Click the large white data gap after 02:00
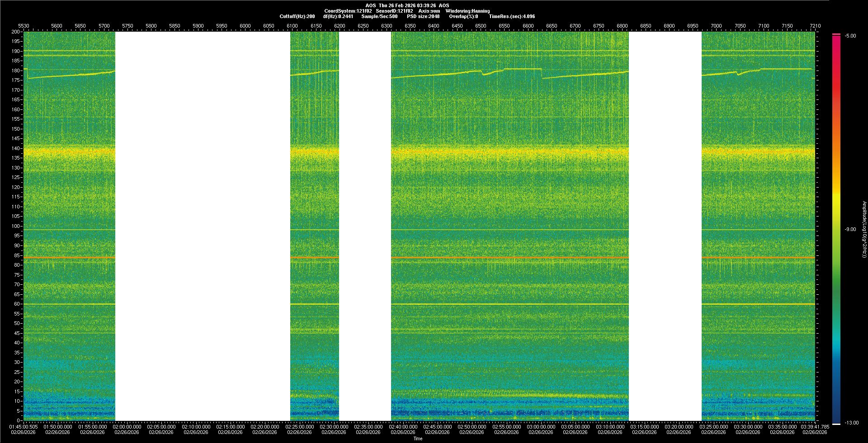 point(202,226)
